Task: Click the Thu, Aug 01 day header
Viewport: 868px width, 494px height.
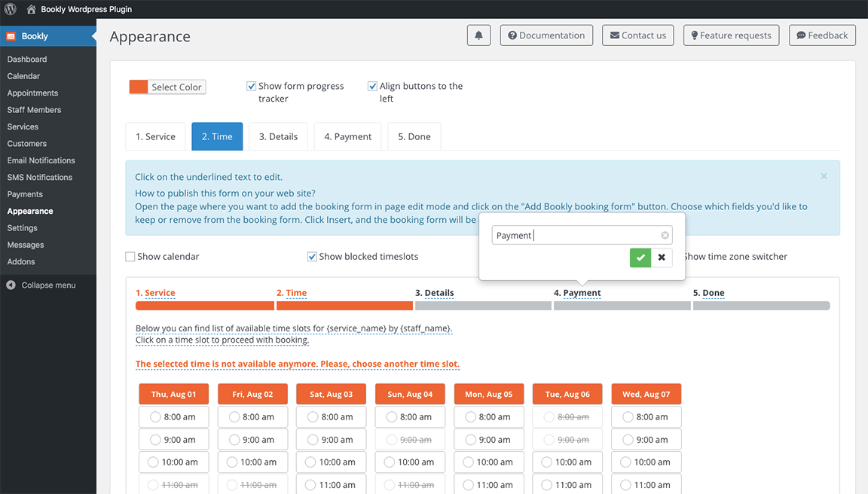Action: click(174, 395)
